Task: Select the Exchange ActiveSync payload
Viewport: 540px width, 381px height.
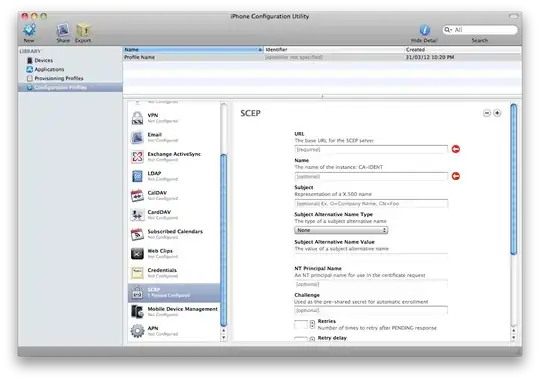Action: coord(174,157)
